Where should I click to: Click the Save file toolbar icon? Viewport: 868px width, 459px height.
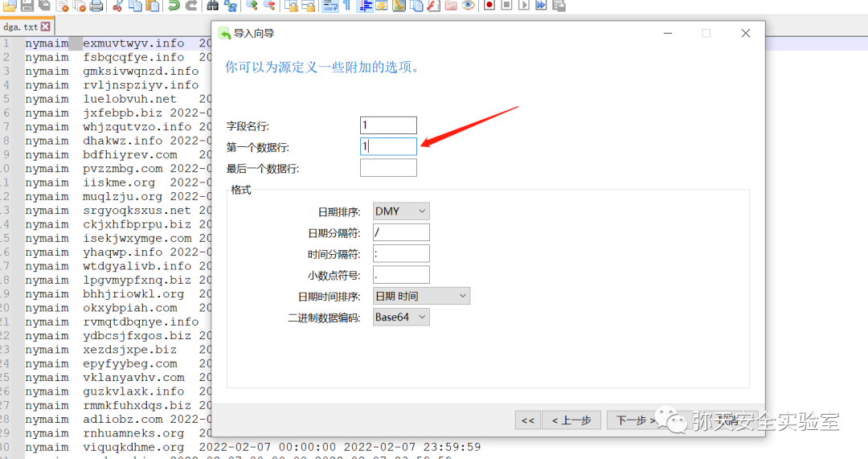click(27, 6)
